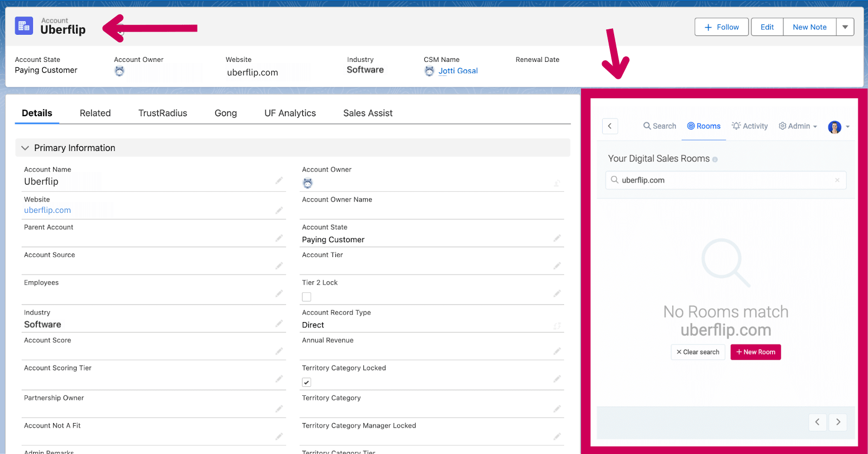Edit Partnership Owner with pencil icon
868x454 pixels.
click(x=279, y=408)
